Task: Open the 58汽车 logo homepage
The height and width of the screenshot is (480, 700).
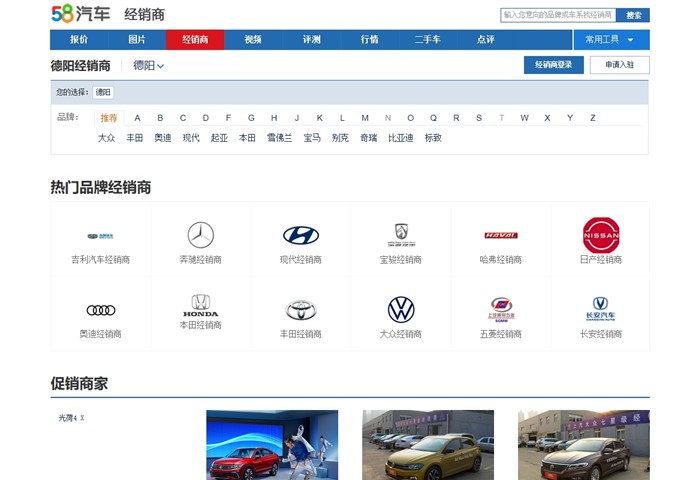Action: coord(81,13)
